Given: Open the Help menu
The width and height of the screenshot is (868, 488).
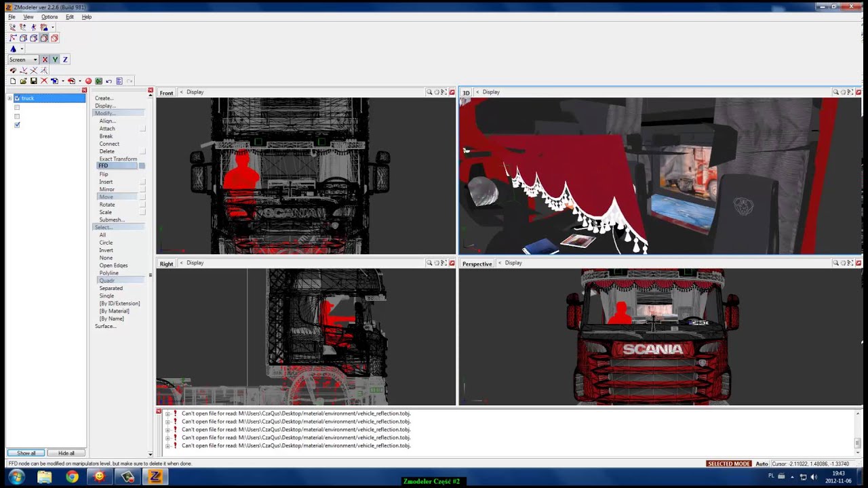Looking at the screenshot, I should pyautogui.click(x=87, y=17).
